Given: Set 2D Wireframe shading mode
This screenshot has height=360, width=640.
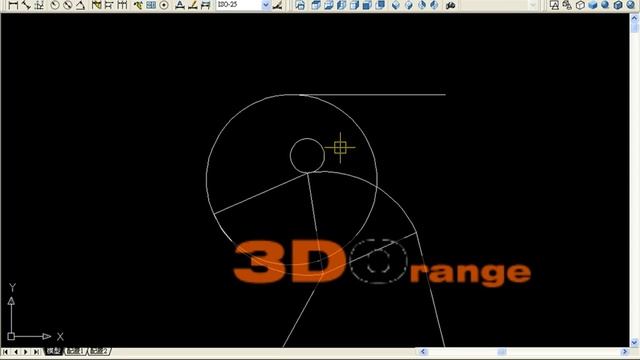Looking at the screenshot, I should coord(554,5).
